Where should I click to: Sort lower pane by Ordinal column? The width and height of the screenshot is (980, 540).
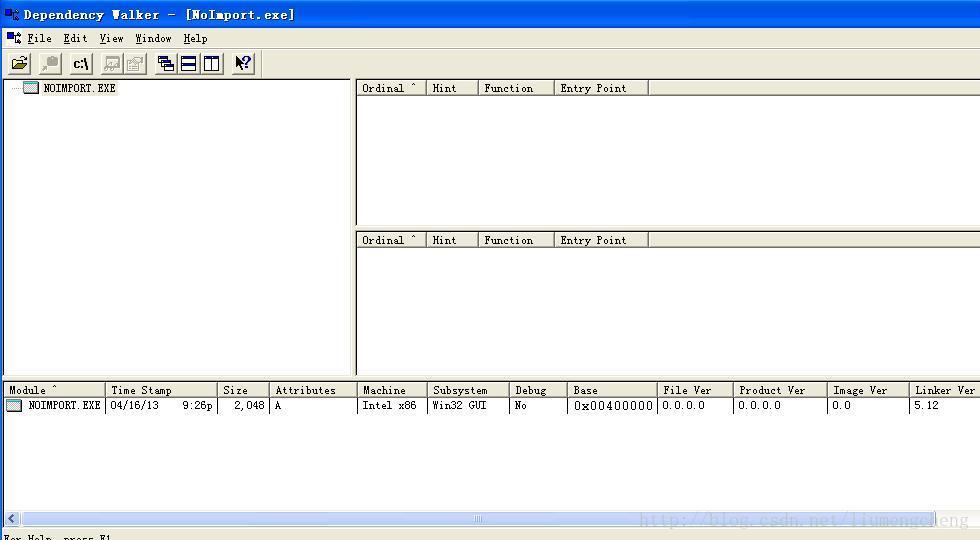point(391,240)
